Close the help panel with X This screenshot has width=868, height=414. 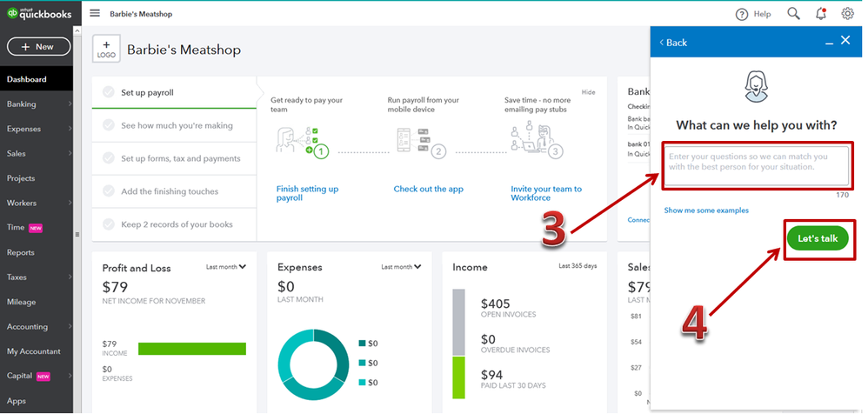[845, 40]
